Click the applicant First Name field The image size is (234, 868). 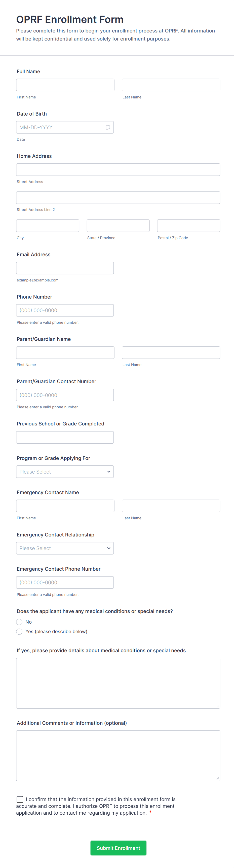65,85
